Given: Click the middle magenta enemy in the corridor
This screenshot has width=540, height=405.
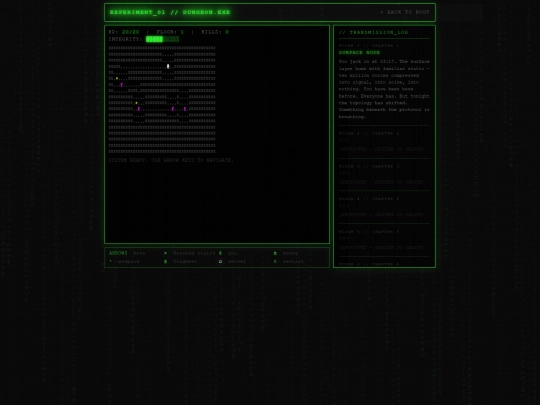Looking at the screenshot, I should coord(173,109).
